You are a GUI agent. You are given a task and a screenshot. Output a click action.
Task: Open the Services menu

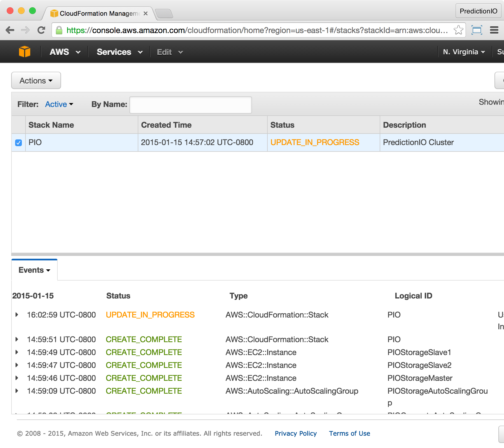coord(120,52)
